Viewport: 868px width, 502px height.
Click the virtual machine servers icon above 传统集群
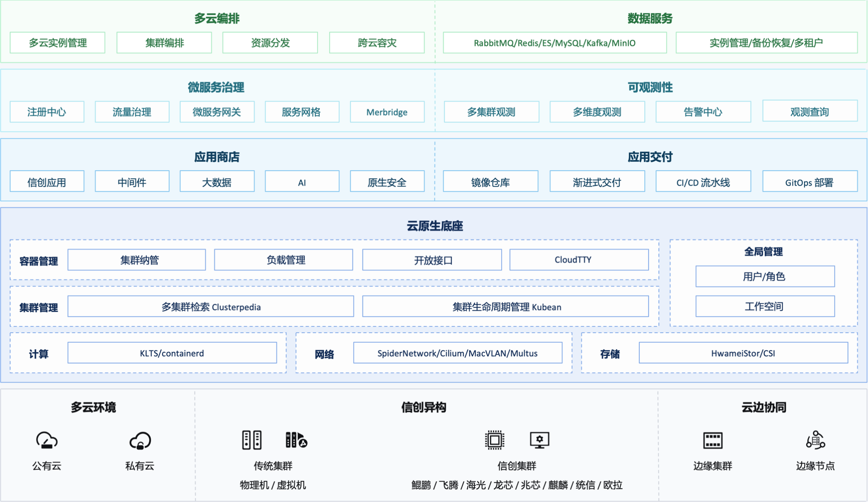(x=296, y=440)
